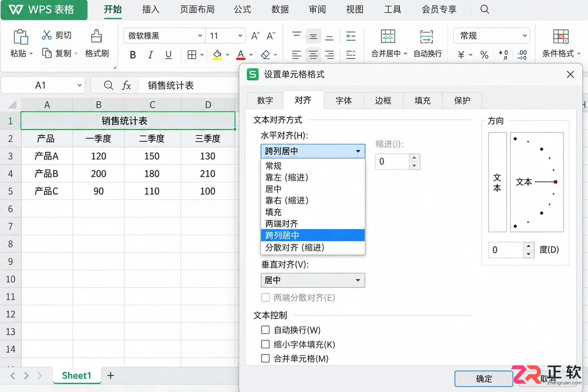Increase the orientation degree spinner
The width and height of the screenshot is (588, 392).
tap(529, 246)
